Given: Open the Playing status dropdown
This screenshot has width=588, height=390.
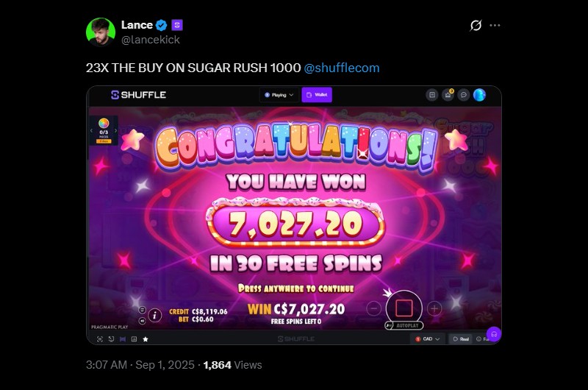Looking at the screenshot, I should pyautogui.click(x=279, y=95).
